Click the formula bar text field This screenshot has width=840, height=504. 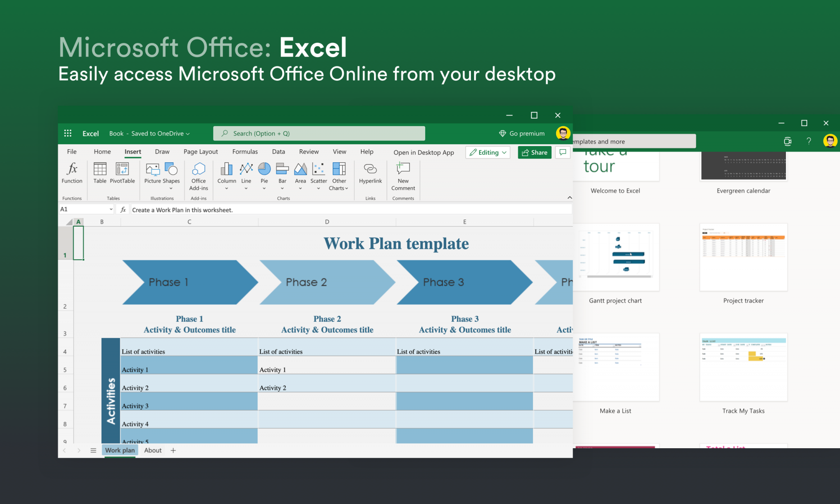tap(352, 210)
